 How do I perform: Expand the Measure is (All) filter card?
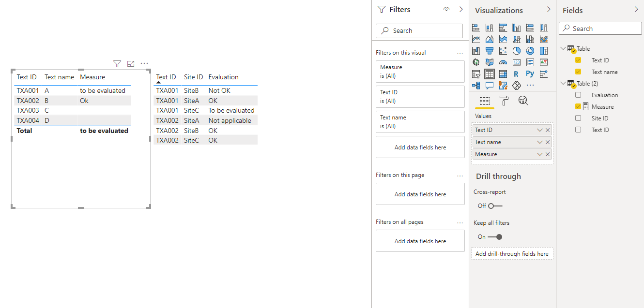tap(420, 72)
